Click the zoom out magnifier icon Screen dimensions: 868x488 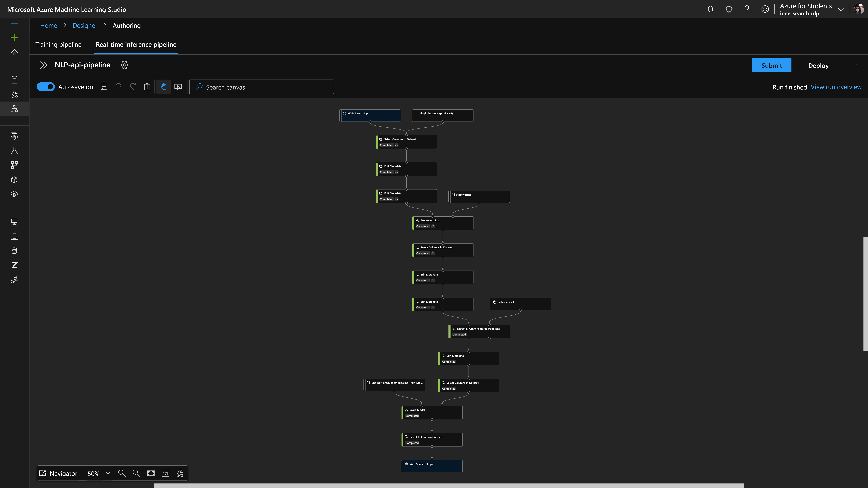click(136, 473)
